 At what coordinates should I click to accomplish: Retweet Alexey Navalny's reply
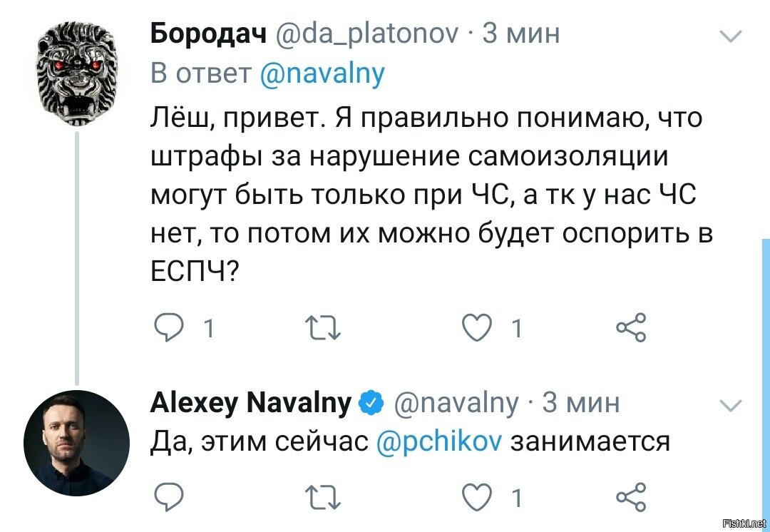[323, 497]
